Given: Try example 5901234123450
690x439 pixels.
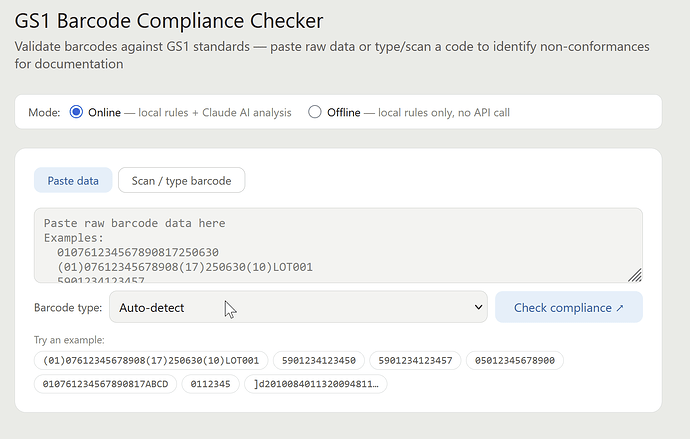Looking at the screenshot, I should point(319,360).
